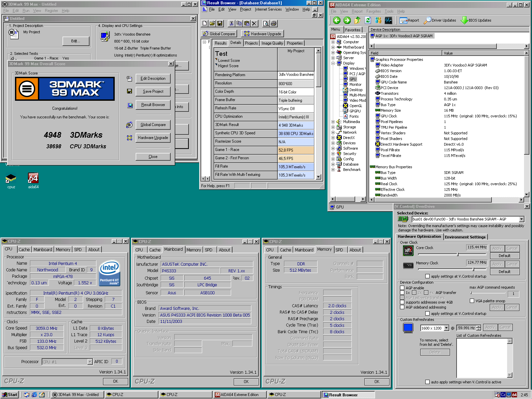Open the CPU-Z Processor CPU #1 dropdown
Viewport: 532px width, 399px height.
90,362
